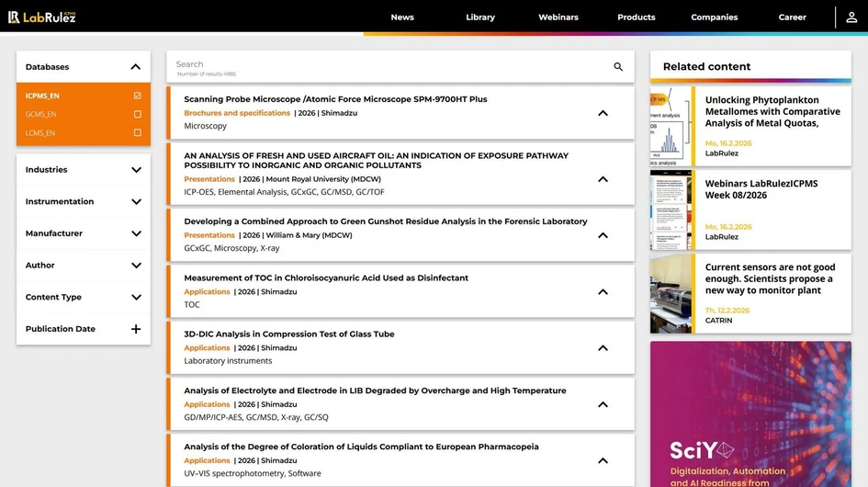Open the user account profile icon
This screenshot has width=868, height=487.
click(851, 17)
